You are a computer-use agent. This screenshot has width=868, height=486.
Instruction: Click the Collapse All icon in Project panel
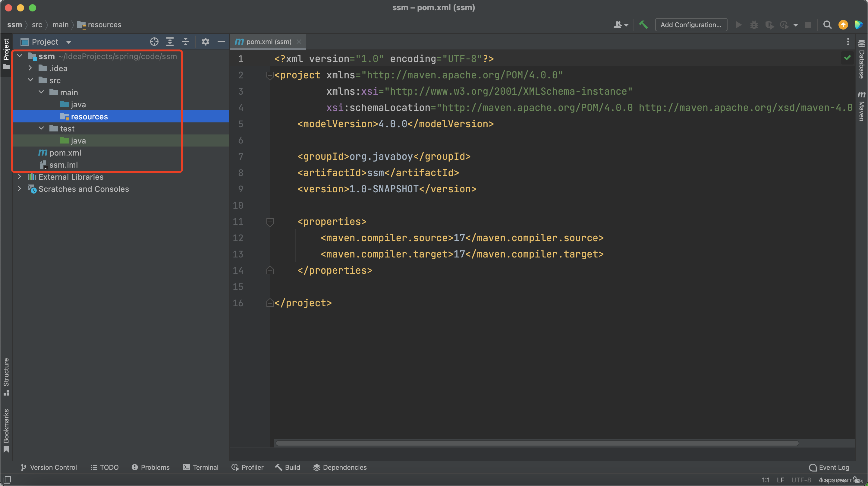186,42
